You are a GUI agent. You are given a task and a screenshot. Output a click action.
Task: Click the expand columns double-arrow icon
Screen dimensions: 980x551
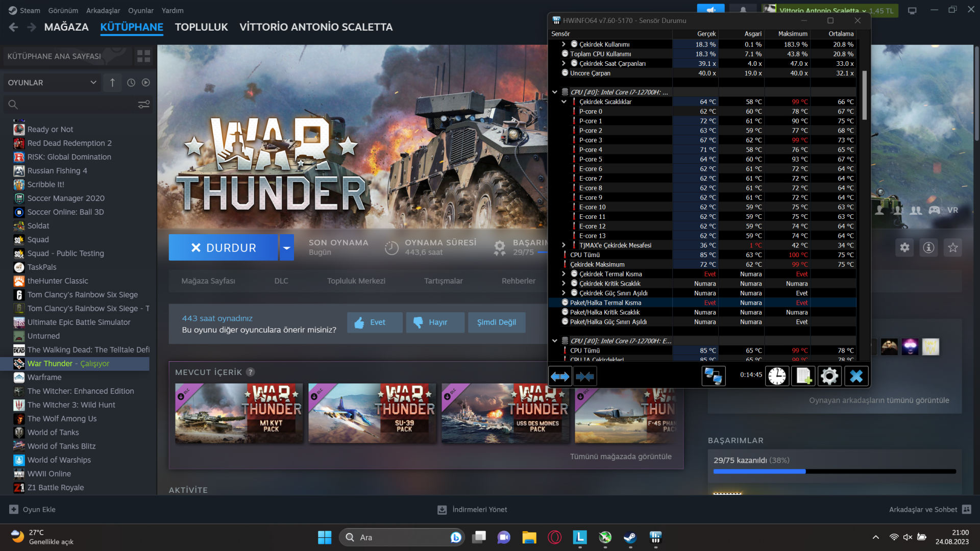pyautogui.click(x=560, y=377)
